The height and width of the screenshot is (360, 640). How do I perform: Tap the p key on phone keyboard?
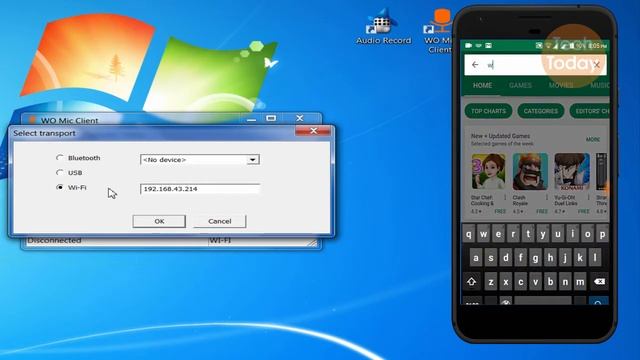tap(602, 234)
